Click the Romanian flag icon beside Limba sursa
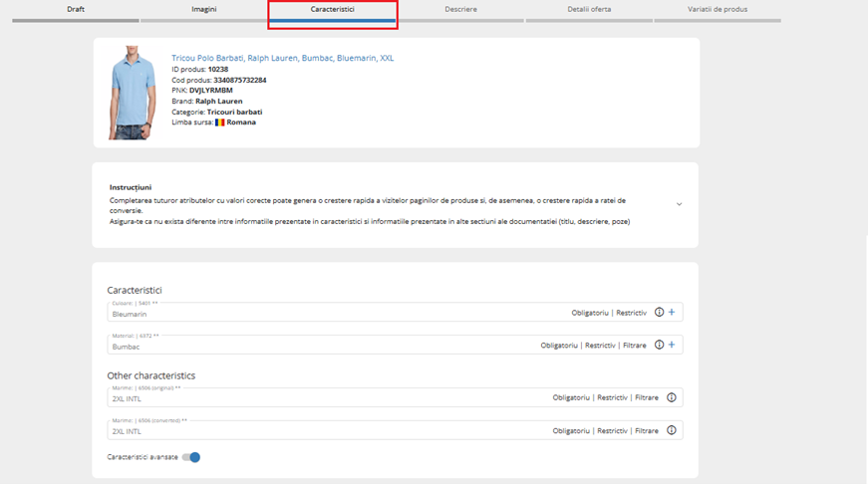868x484 pixels. 220,122
